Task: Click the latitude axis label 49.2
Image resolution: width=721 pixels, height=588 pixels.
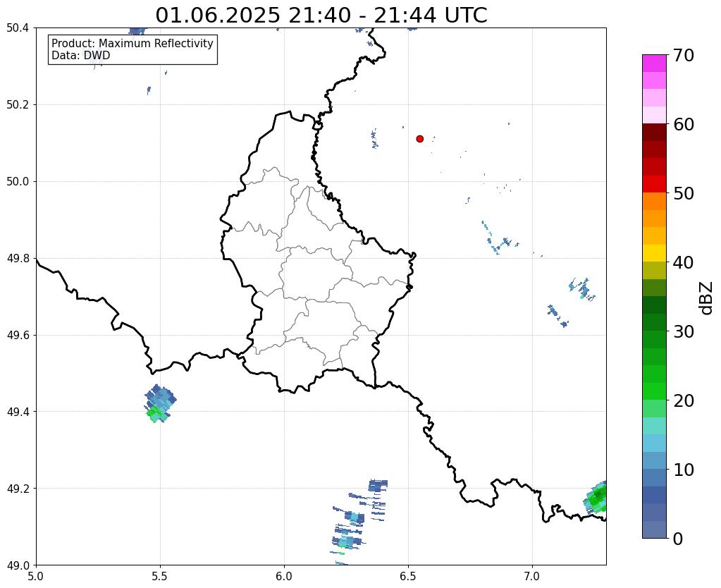Action: point(18,489)
